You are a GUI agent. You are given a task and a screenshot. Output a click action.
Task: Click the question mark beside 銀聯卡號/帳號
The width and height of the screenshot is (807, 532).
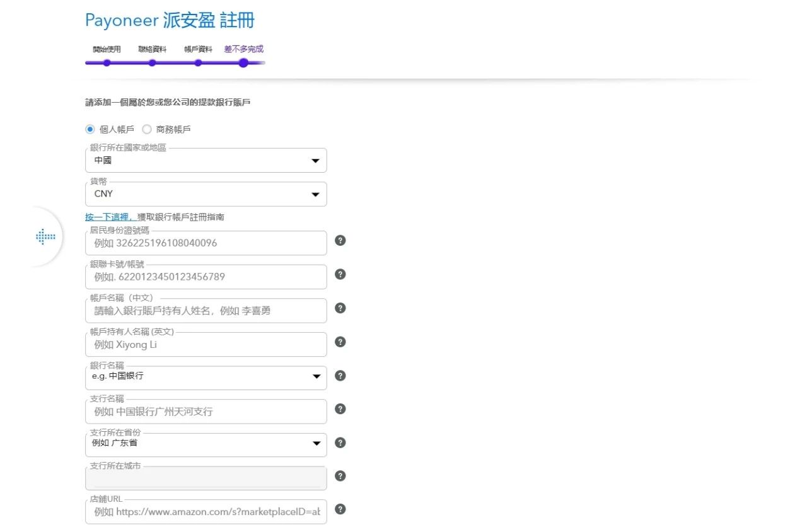(340, 274)
